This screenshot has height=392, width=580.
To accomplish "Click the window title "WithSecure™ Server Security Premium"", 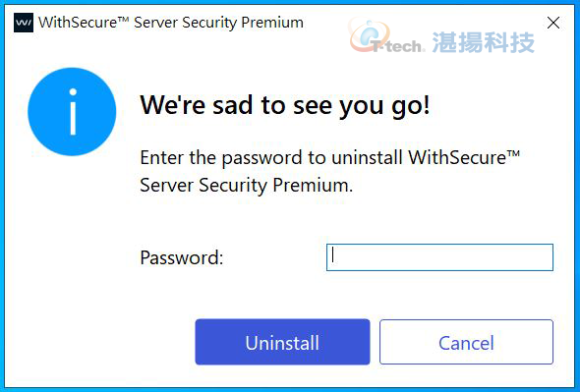I will tap(170, 23).
